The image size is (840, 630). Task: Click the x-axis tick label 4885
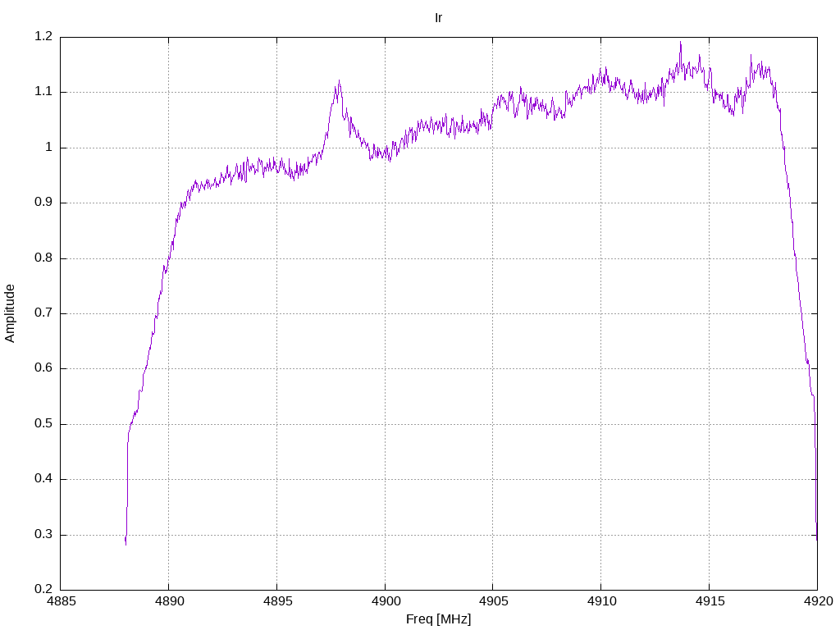click(61, 601)
